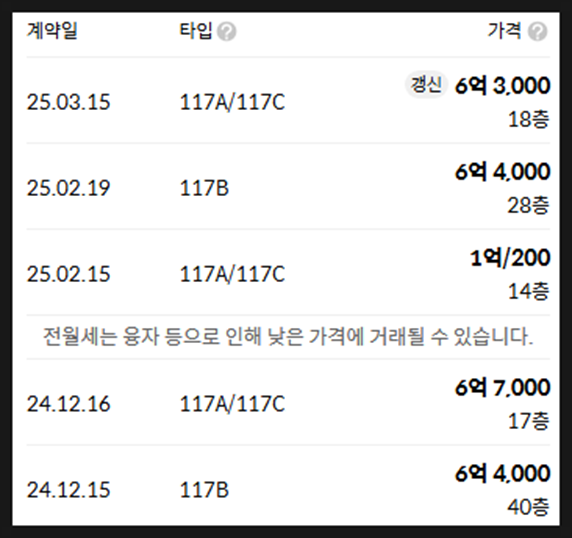Click the 계약일 column header

coord(52,30)
